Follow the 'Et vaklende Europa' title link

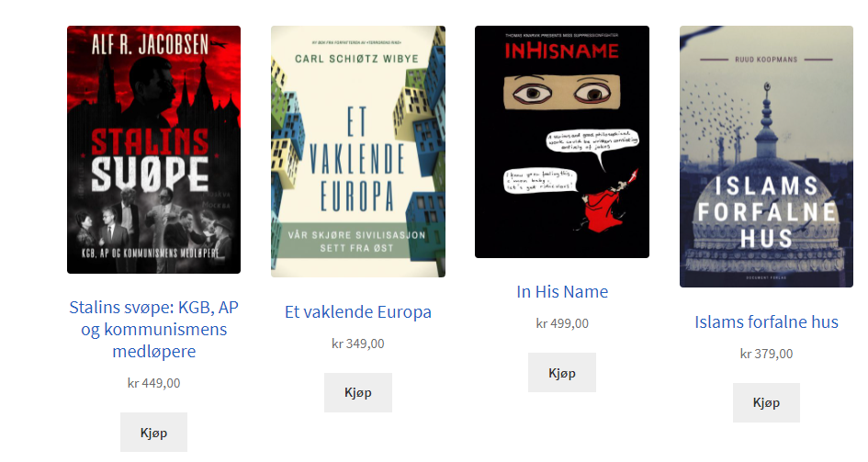point(358,312)
